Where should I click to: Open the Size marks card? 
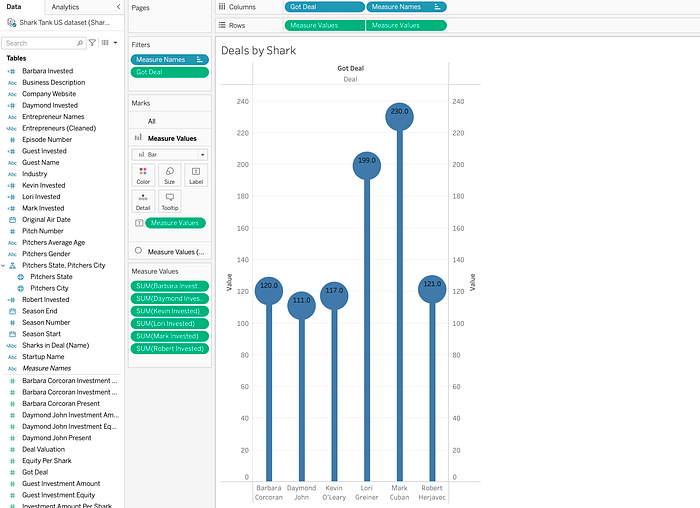click(x=170, y=175)
